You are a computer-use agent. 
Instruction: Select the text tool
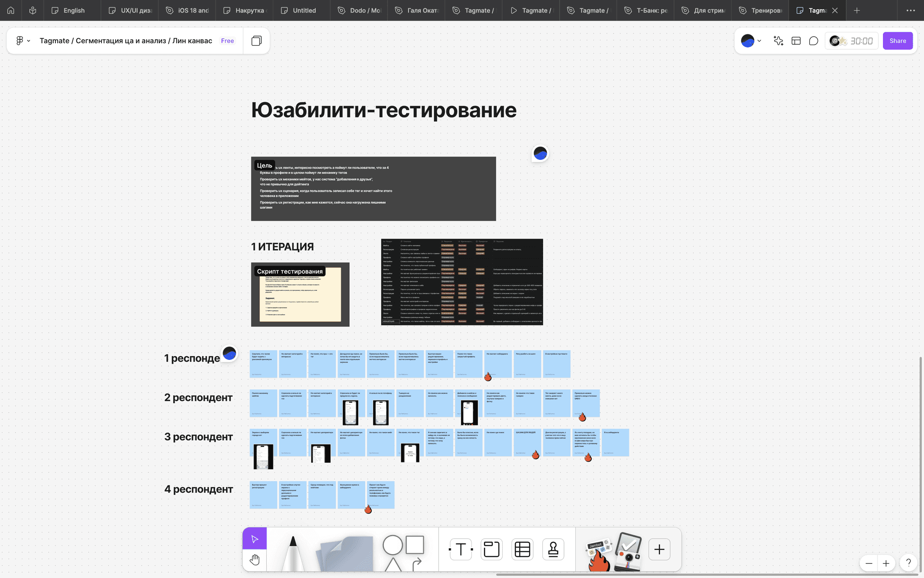pyautogui.click(x=461, y=549)
